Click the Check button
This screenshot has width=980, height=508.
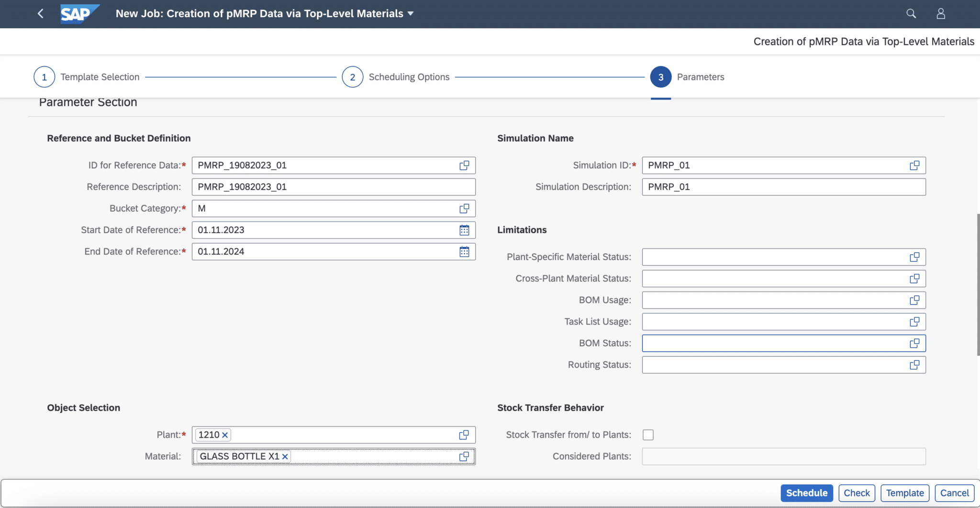[x=857, y=493]
